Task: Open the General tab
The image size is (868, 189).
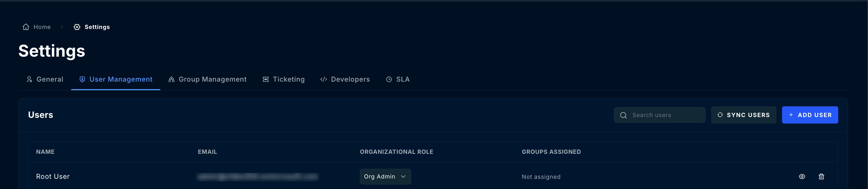Action: 45,79
